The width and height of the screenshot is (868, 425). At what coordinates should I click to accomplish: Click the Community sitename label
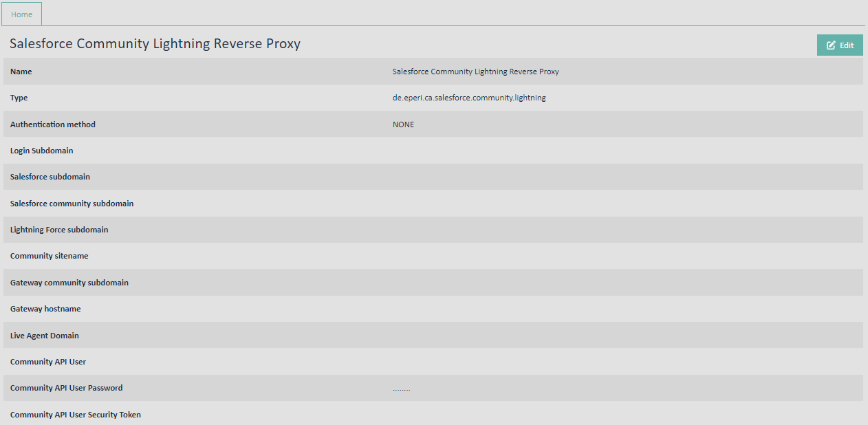tap(50, 256)
